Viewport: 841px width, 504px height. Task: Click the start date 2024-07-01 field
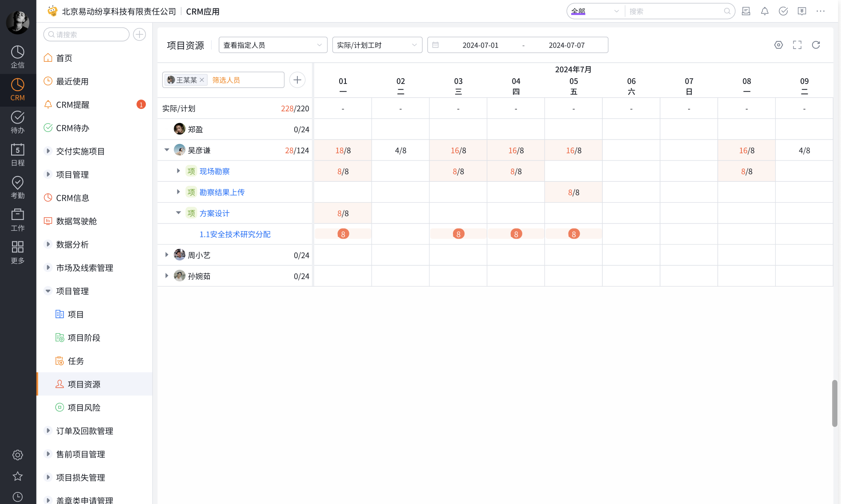480,45
